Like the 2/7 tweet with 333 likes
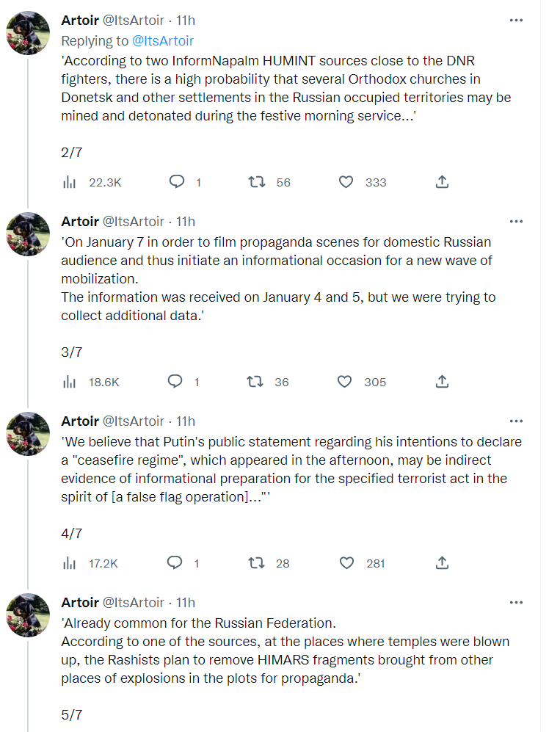 pyautogui.click(x=346, y=182)
